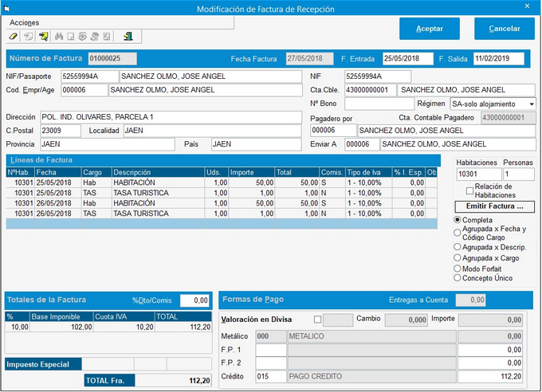The width and height of the screenshot is (542, 392).
Task: Click the empty highlighted invoice line row
Action: click(x=222, y=224)
